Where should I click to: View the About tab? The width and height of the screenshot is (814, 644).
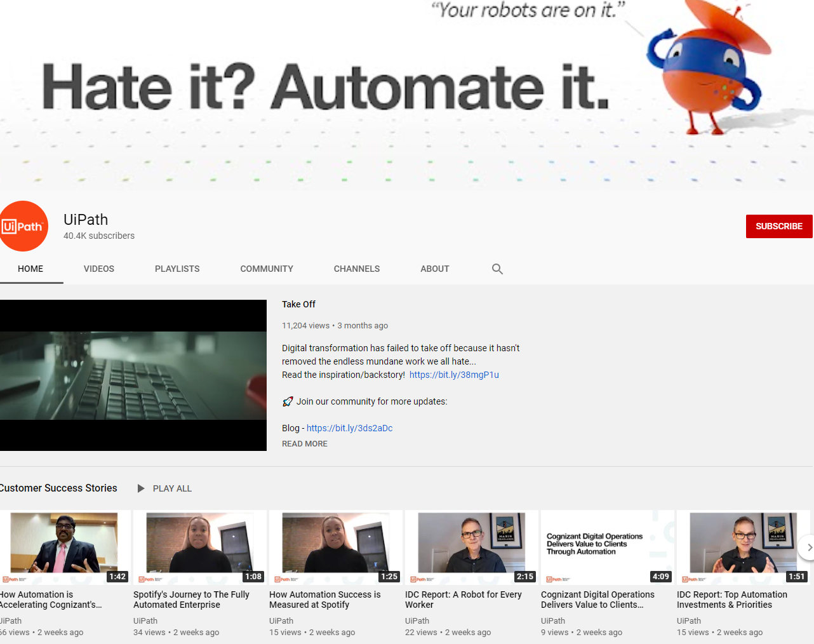tap(434, 269)
